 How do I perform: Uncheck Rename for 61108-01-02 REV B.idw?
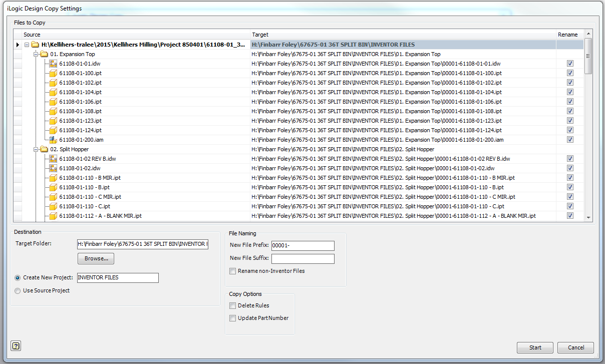click(x=570, y=159)
